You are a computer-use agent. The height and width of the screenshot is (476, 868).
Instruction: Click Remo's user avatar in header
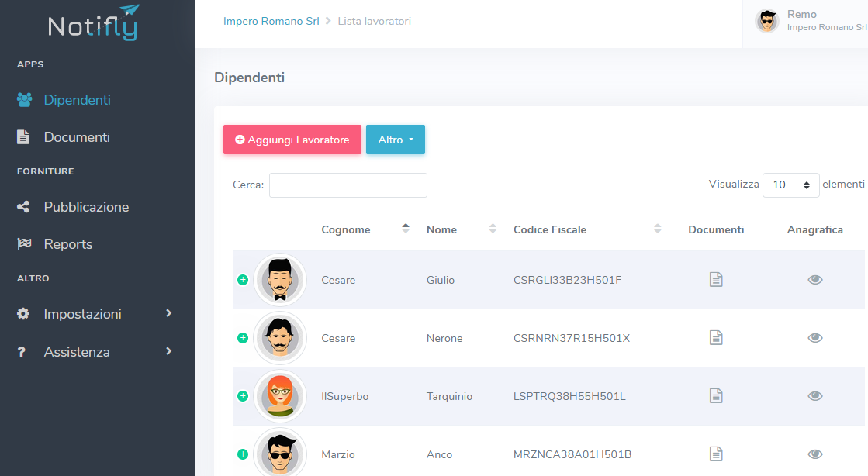766,21
